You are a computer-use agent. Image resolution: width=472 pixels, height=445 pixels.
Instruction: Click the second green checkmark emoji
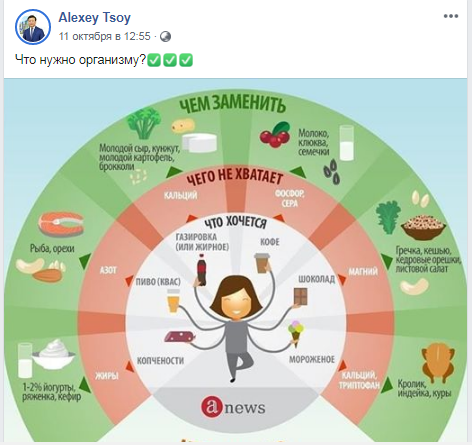click(170, 60)
